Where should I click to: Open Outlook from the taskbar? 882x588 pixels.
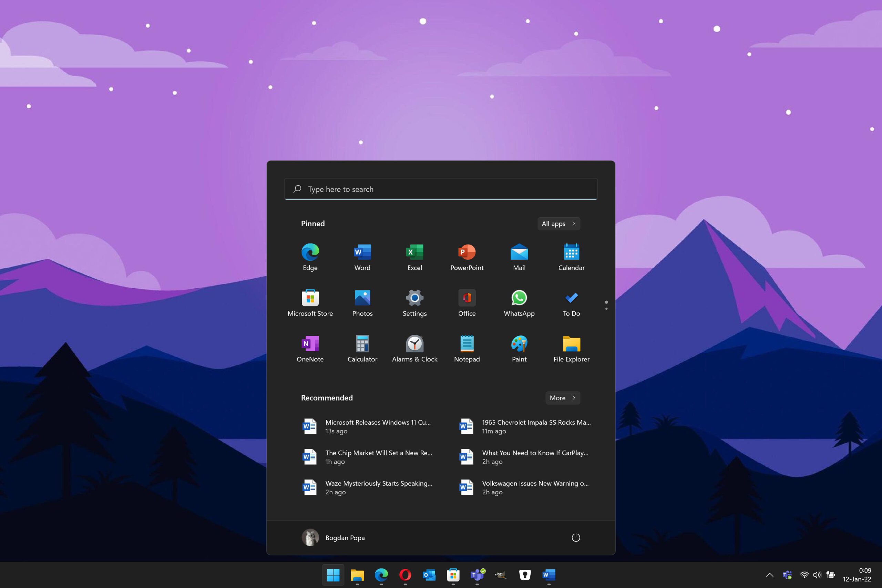[429, 575]
